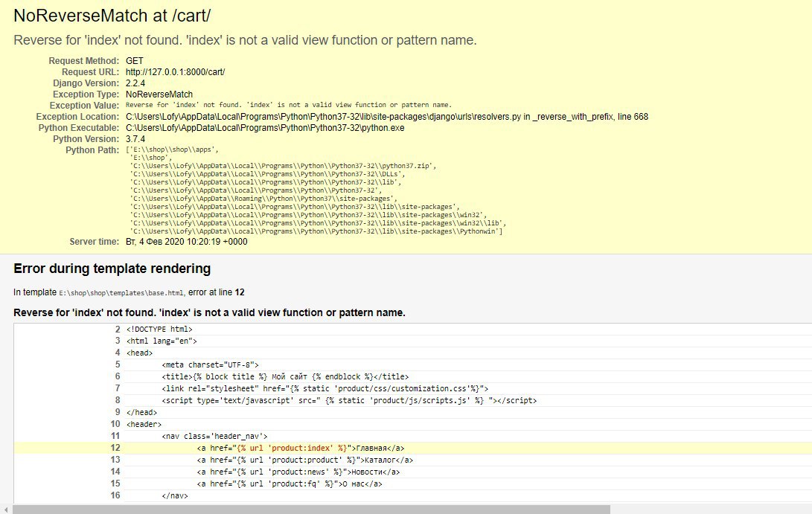Click the bold 'Reverse for index not found' line above the code
This screenshot has height=514, width=812.
coord(209,312)
